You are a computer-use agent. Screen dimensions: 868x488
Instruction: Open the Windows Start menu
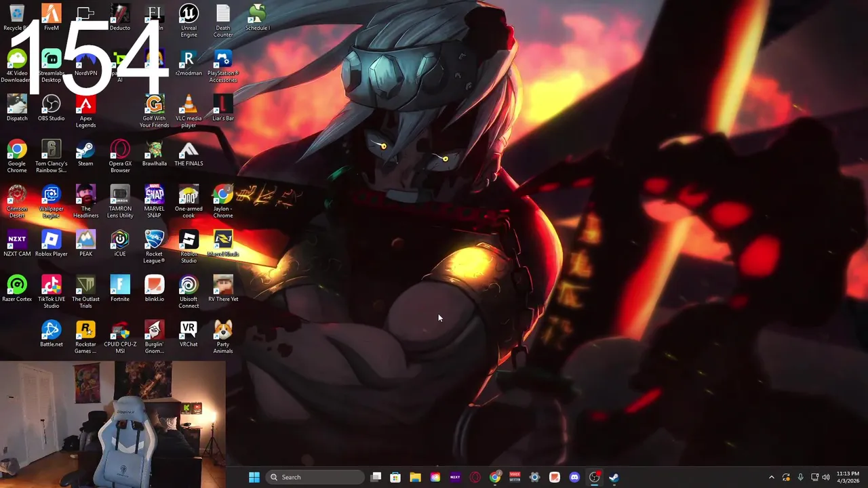(254, 477)
